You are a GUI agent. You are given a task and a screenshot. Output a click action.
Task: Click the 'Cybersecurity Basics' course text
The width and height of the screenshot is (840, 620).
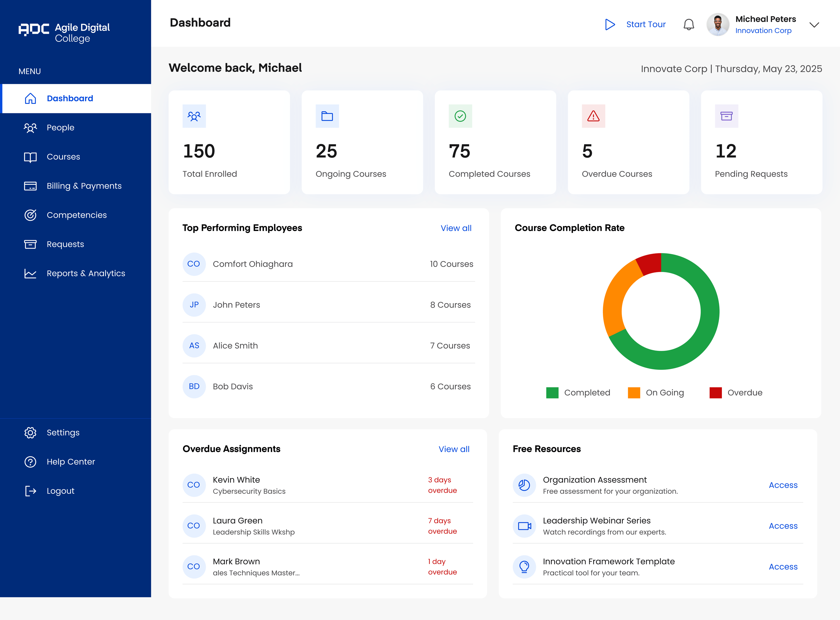tap(249, 492)
